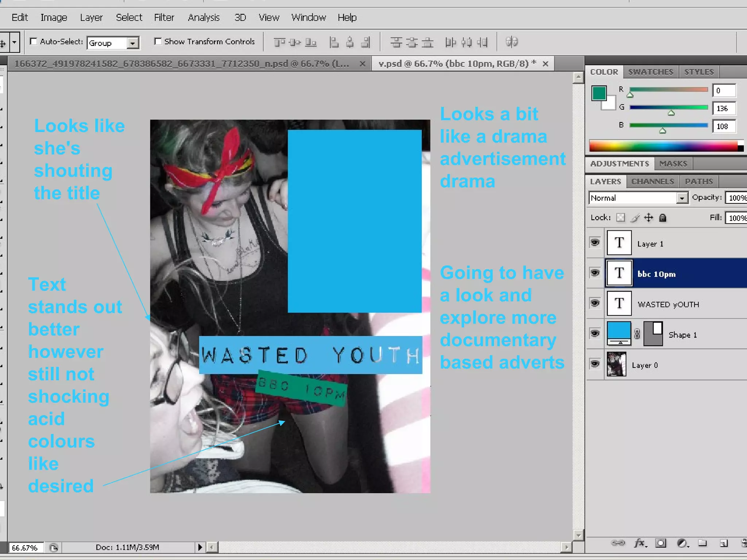The image size is (747, 560).
Task: Add a layer mask
Action: pyautogui.click(x=661, y=543)
